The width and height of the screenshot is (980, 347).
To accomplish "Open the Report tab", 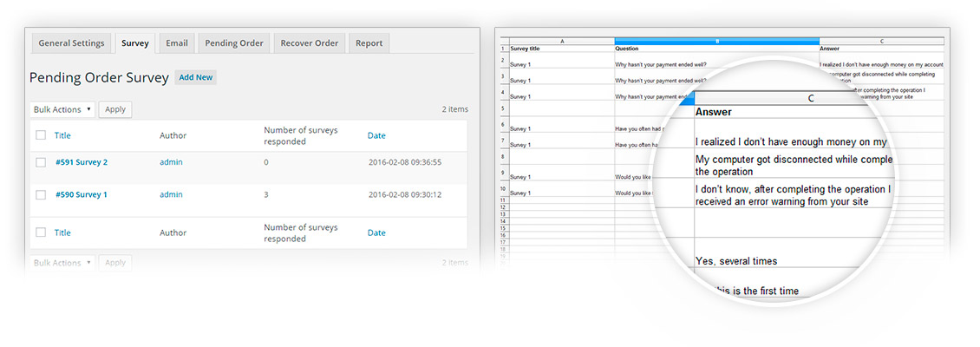I will [x=369, y=43].
